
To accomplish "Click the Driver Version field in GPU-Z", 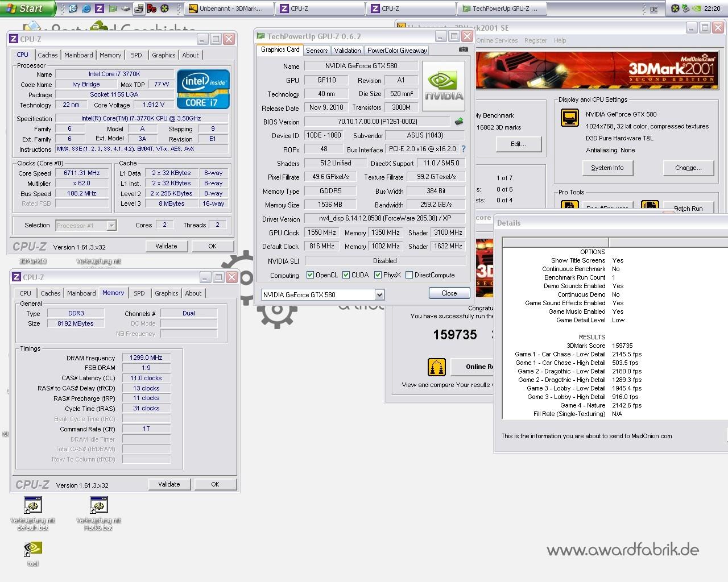I will [384, 218].
